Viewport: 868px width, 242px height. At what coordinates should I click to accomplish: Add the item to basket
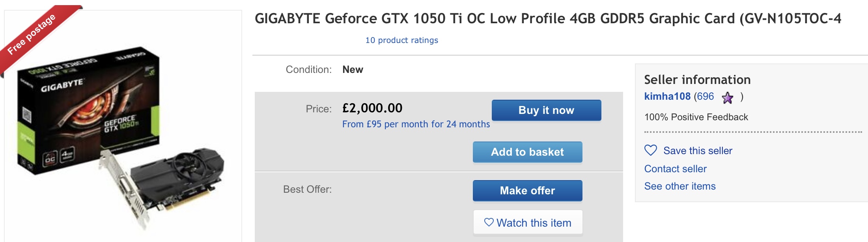(x=527, y=152)
